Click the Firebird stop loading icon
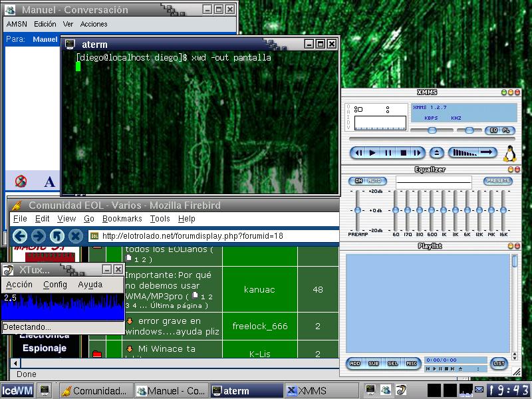 click(x=76, y=236)
